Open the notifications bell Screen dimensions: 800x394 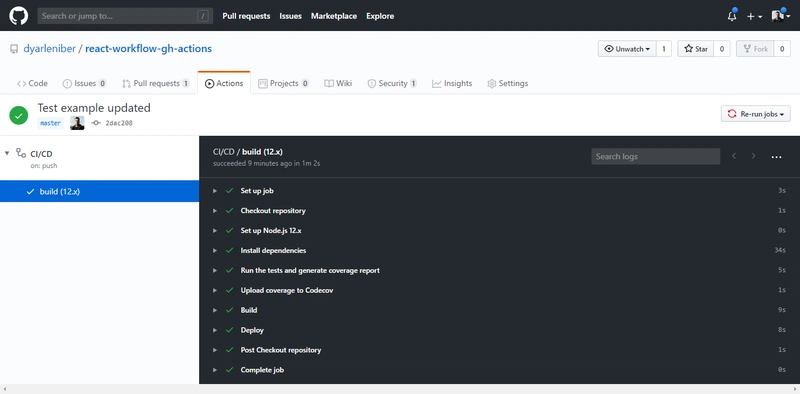(x=732, y=16)
